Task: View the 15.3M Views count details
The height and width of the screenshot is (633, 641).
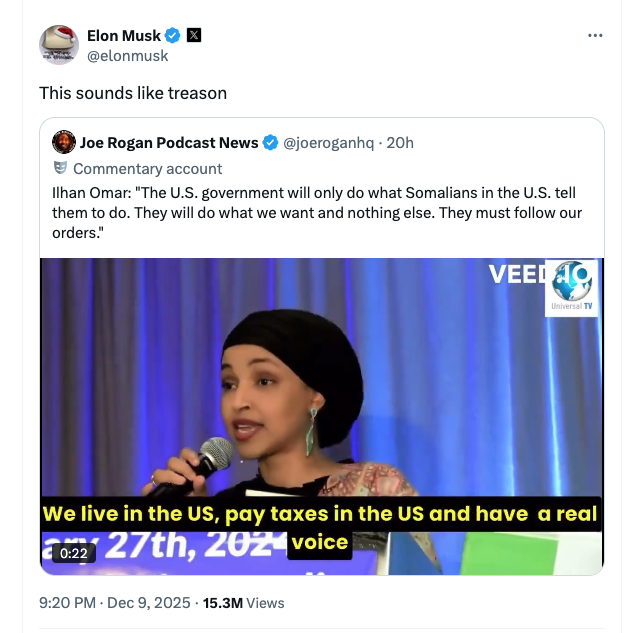Action: coord(243,603)
